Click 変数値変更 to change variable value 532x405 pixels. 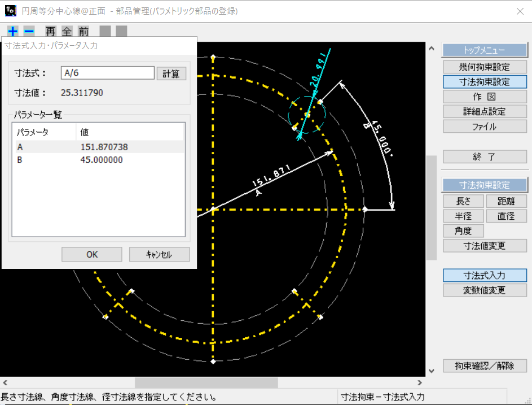pyautogui.click(x=485, y=290)
